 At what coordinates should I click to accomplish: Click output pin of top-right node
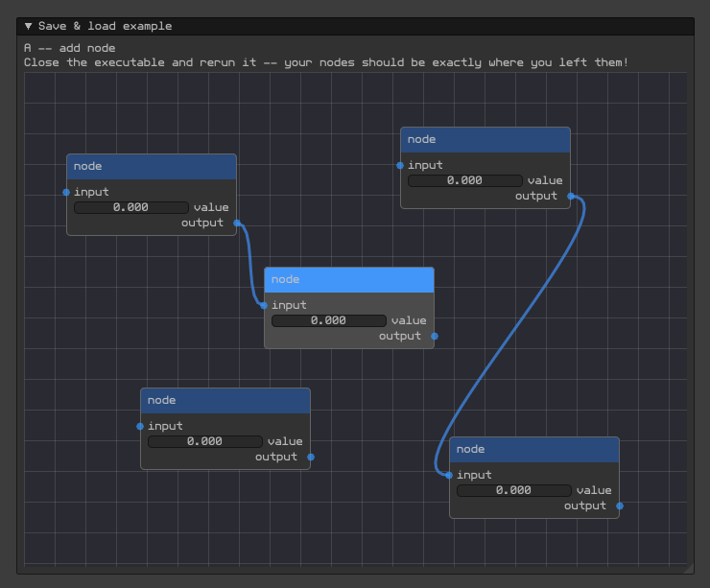[571, 196]
